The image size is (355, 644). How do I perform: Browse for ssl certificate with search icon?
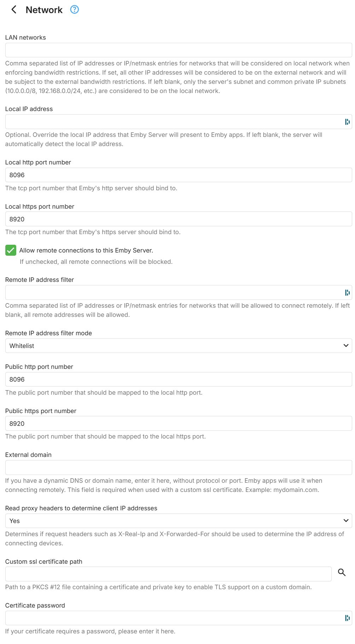(342, 572)
